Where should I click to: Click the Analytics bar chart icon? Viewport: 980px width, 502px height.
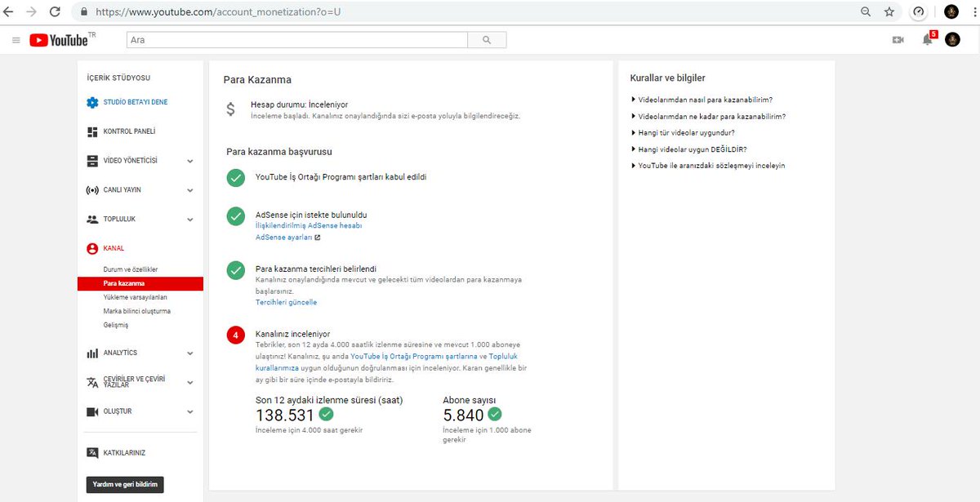[x=92, y=353]
